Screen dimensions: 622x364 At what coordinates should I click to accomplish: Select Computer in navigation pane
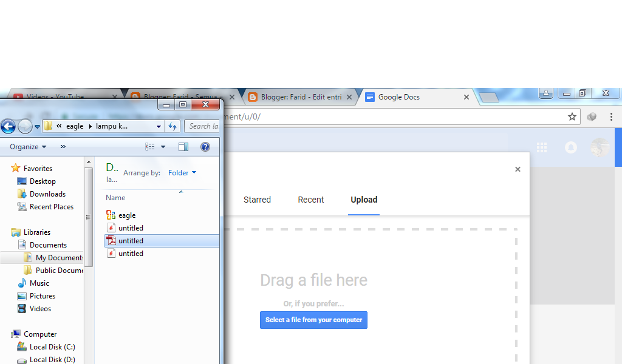pos(40,334)
